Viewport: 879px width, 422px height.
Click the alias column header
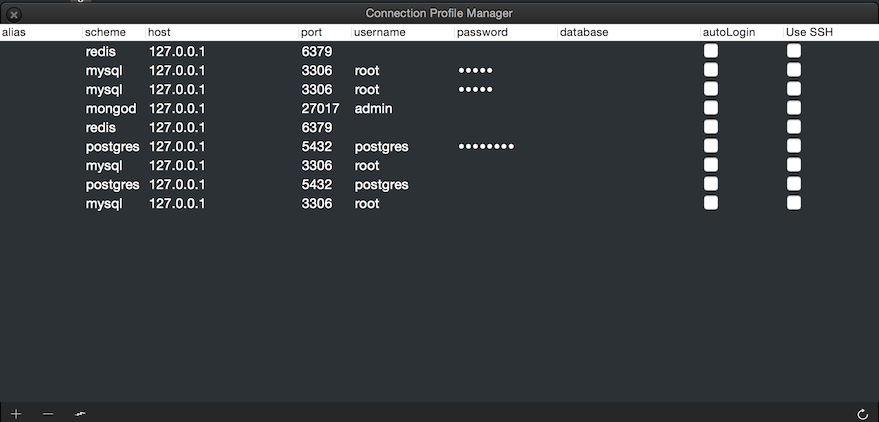pos(14,33)
